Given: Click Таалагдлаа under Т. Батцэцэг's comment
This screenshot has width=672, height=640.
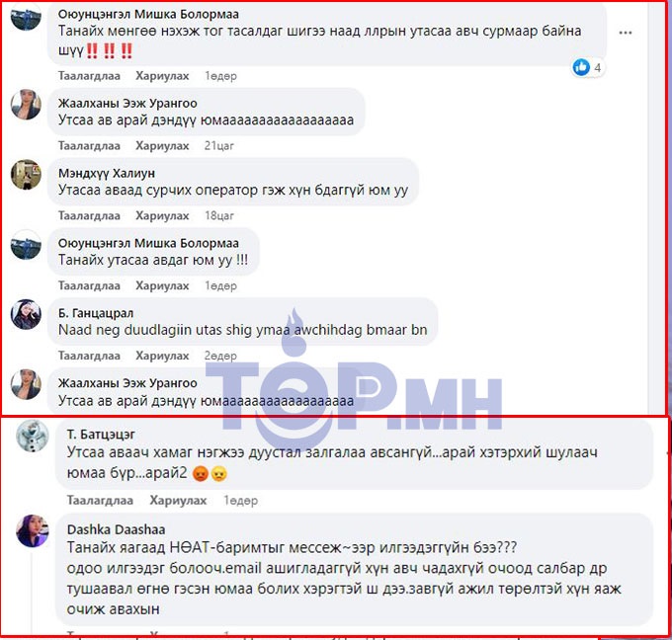Looking at the screenshot, I should point(100,501).
